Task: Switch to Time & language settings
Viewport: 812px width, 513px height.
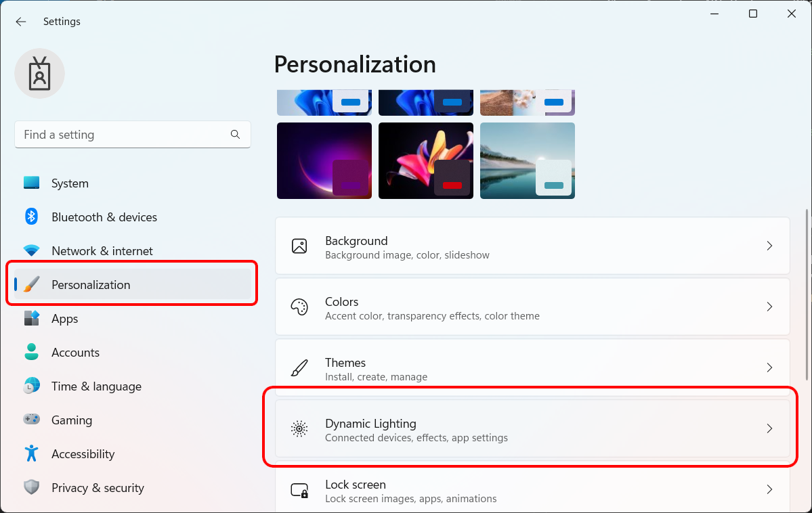Action: click(x=96, y=386)
